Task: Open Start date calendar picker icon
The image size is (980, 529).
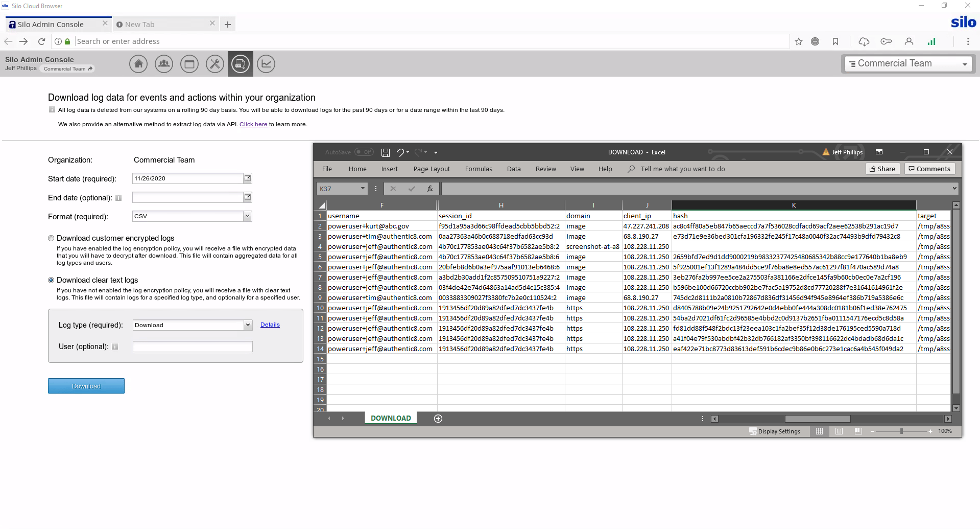Action: (x=248, y=178)
